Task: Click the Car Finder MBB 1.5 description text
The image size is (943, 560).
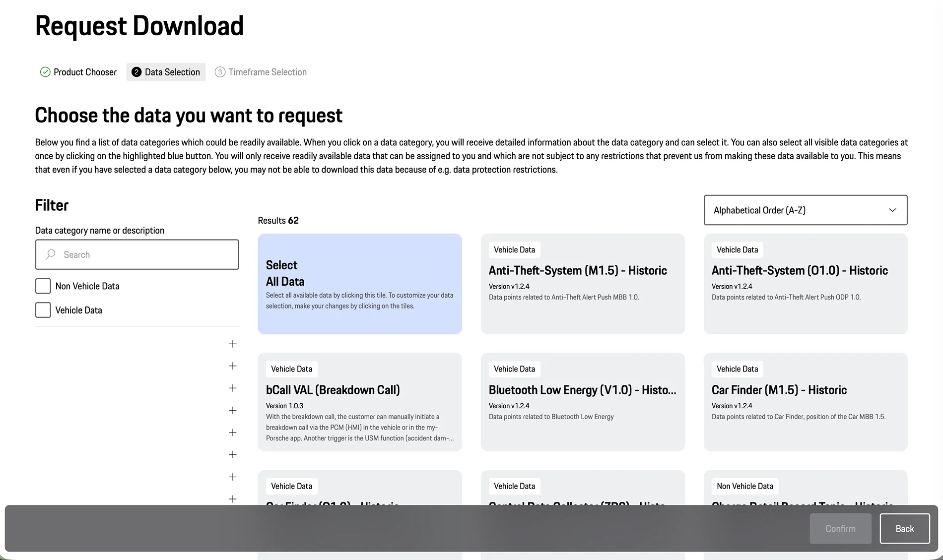Action: 799,417
